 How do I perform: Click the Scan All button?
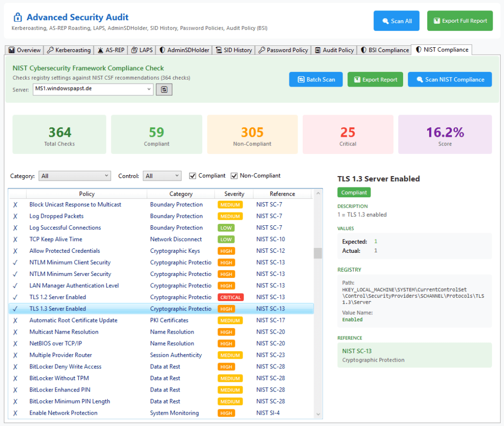coord(396,21)
